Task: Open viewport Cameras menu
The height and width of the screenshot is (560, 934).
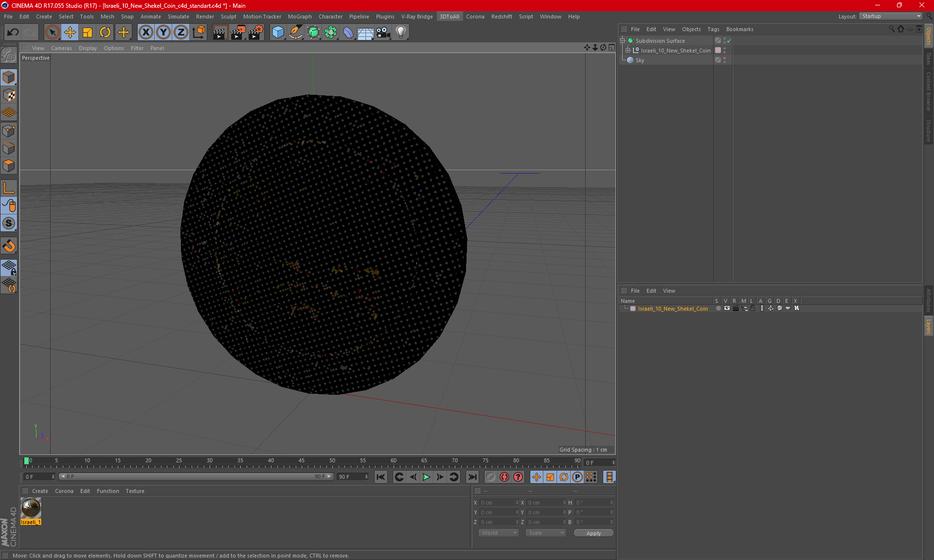Action: pos(61,48)
